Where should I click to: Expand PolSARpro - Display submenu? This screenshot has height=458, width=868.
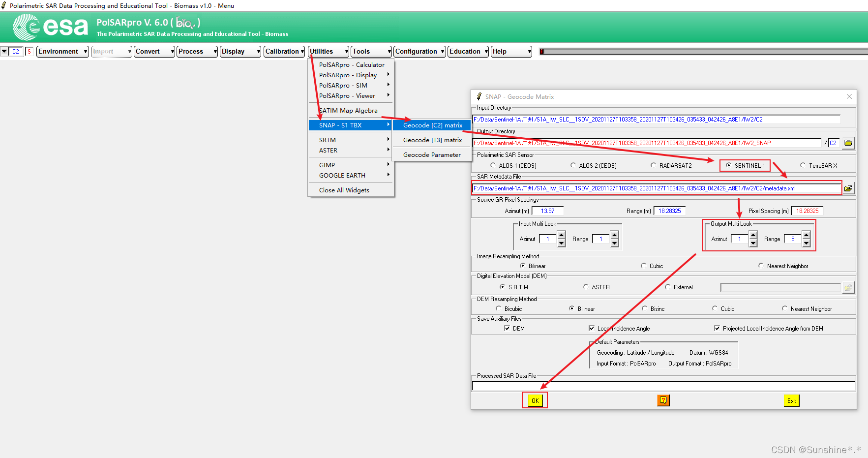click(x=351, y=75)
